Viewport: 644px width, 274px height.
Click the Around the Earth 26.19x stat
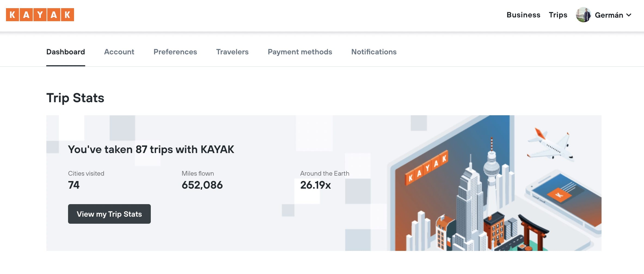point(315,185)
